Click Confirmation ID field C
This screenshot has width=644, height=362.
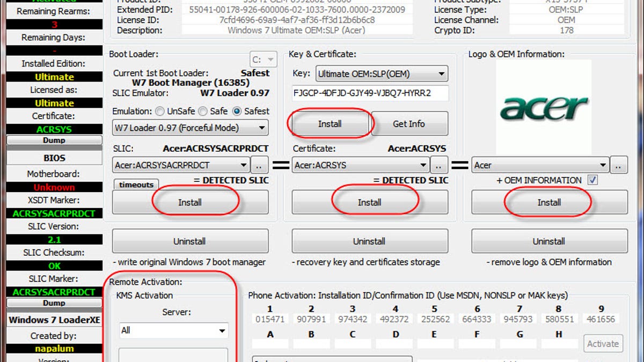tap(353, 343)
